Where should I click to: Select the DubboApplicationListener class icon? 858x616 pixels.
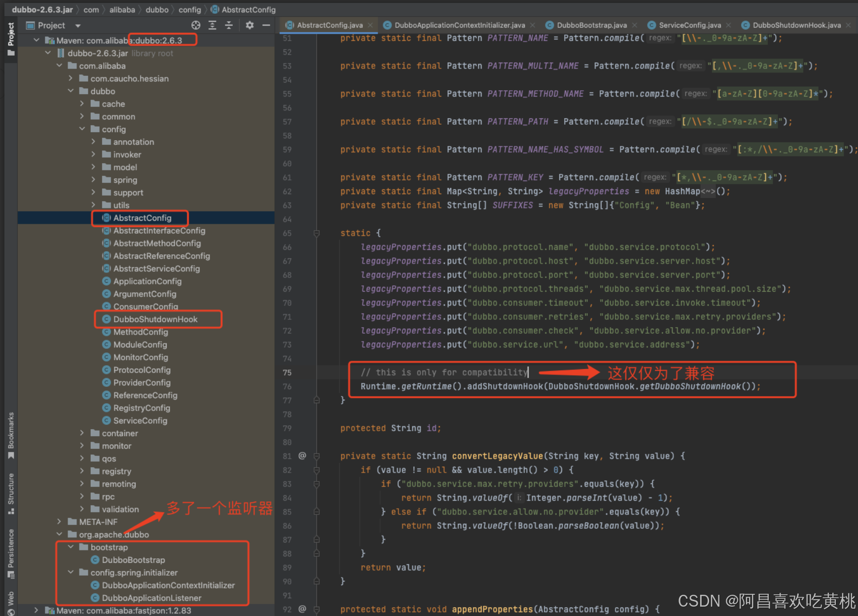(95, 598)
